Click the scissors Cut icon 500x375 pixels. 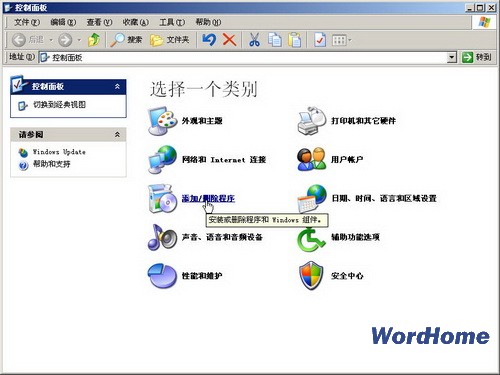(x=255, y=40)
